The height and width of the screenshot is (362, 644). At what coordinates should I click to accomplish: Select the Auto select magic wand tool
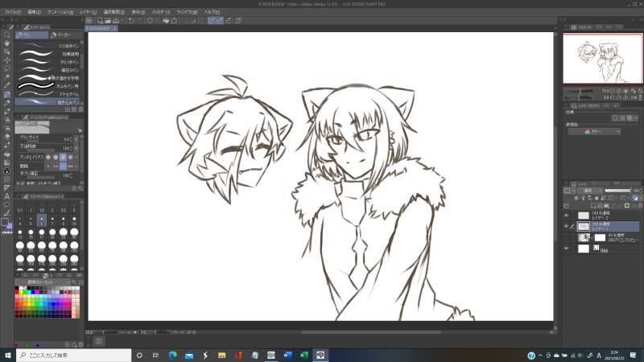pos(6,77)
